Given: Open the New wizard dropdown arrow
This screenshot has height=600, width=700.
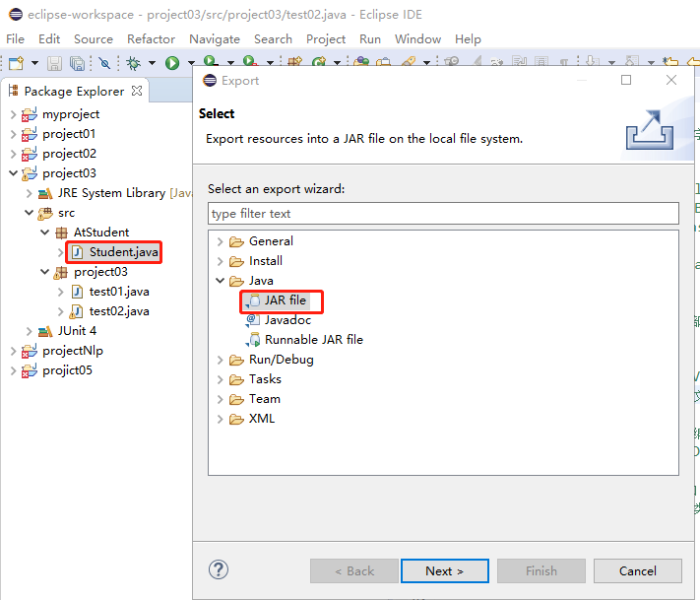Looking at the screenshot, I should pos(34,63).
